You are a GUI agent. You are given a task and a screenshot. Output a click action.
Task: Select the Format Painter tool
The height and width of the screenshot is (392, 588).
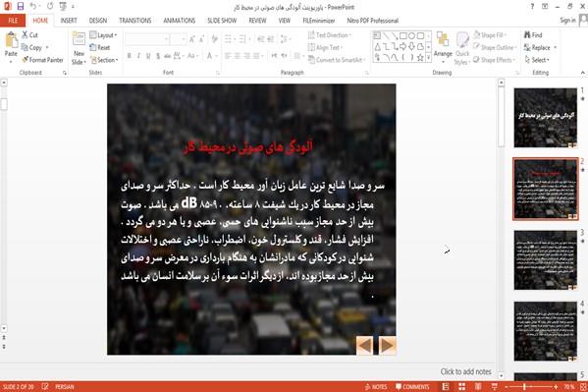click(42, 60)
